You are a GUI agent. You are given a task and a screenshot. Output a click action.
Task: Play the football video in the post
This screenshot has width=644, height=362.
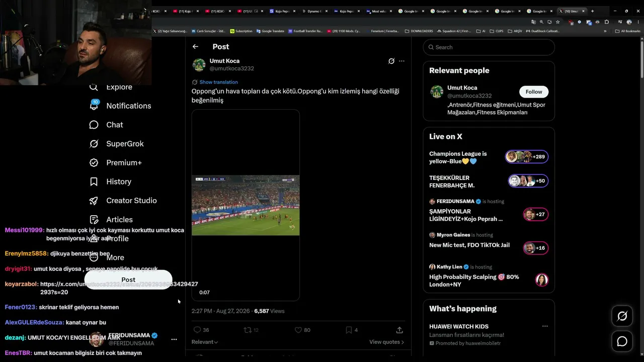246,205
